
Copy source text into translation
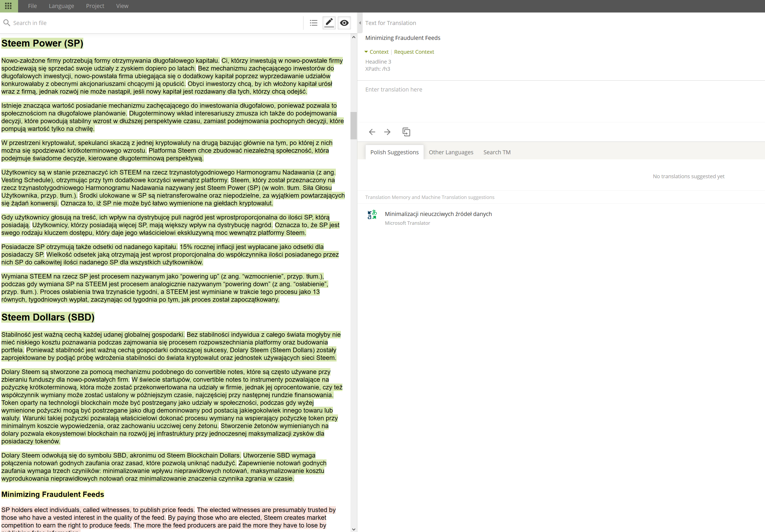coord(406,132)
